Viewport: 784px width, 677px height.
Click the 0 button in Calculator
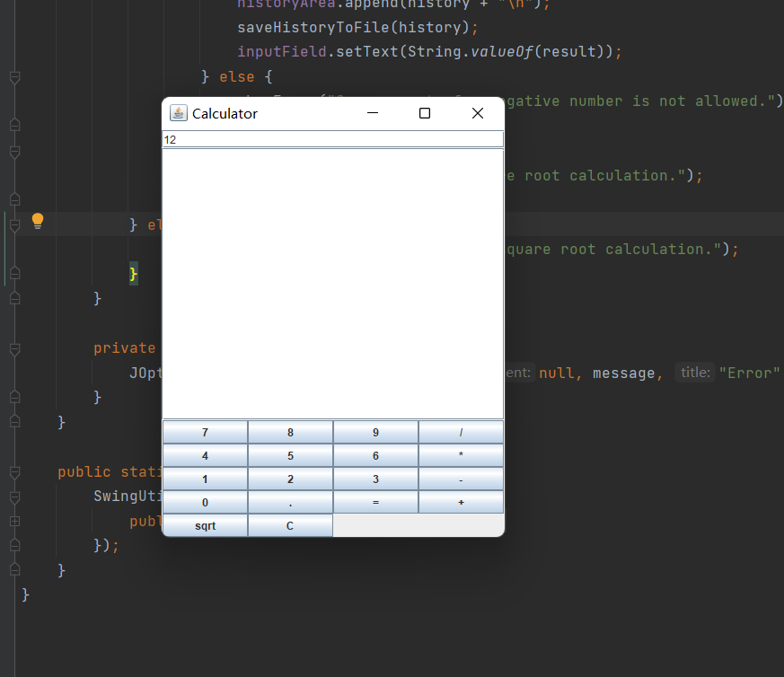tap(205, 502)
